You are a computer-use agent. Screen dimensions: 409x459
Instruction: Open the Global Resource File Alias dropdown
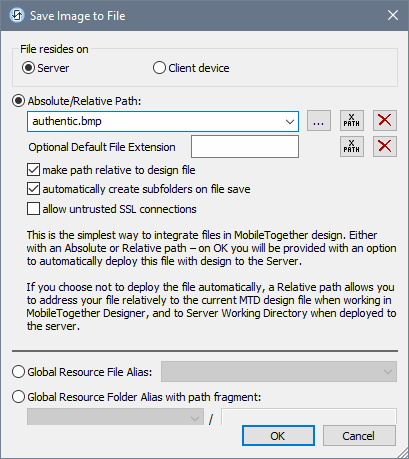coord(279,371)
